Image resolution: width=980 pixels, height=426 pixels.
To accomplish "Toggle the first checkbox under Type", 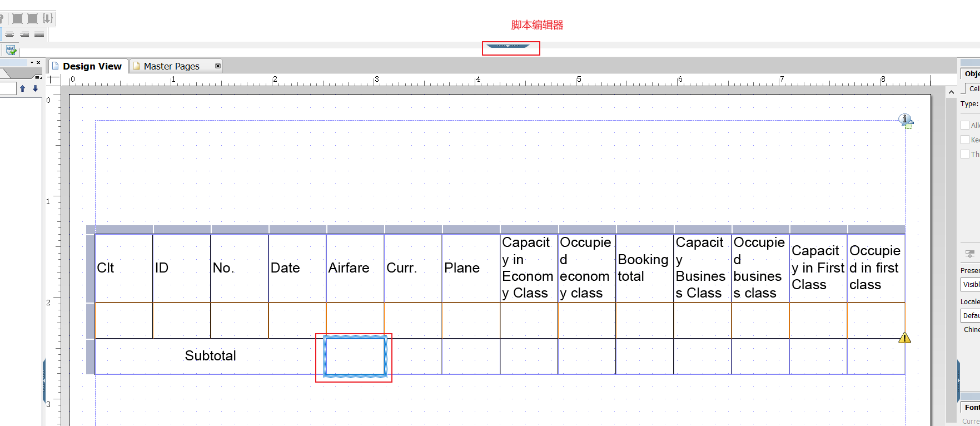I will click(965, 125).
